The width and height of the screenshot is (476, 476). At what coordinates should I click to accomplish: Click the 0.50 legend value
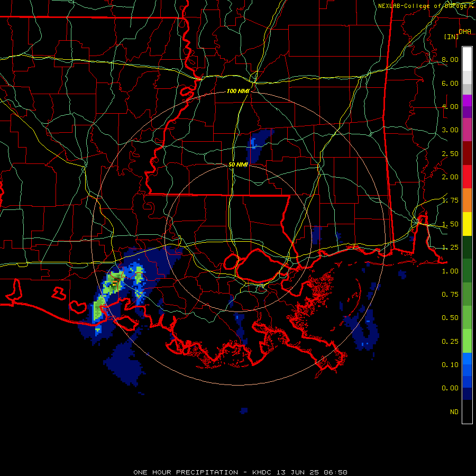(x=450, y=318)
